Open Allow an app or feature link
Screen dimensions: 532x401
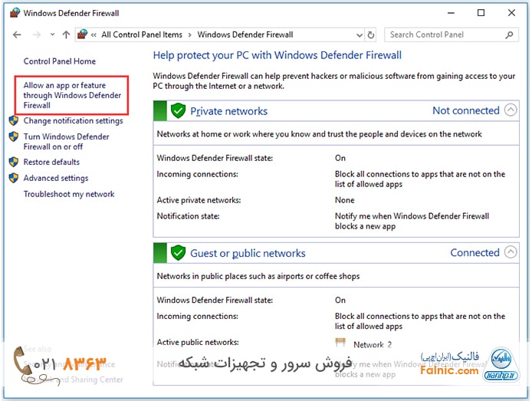click(72, 95)
